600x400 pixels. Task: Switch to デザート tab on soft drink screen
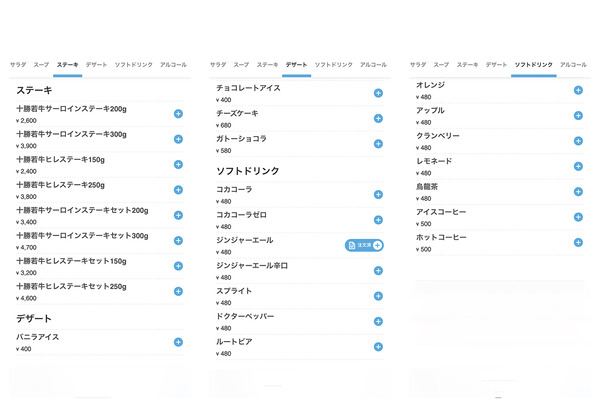496,65
